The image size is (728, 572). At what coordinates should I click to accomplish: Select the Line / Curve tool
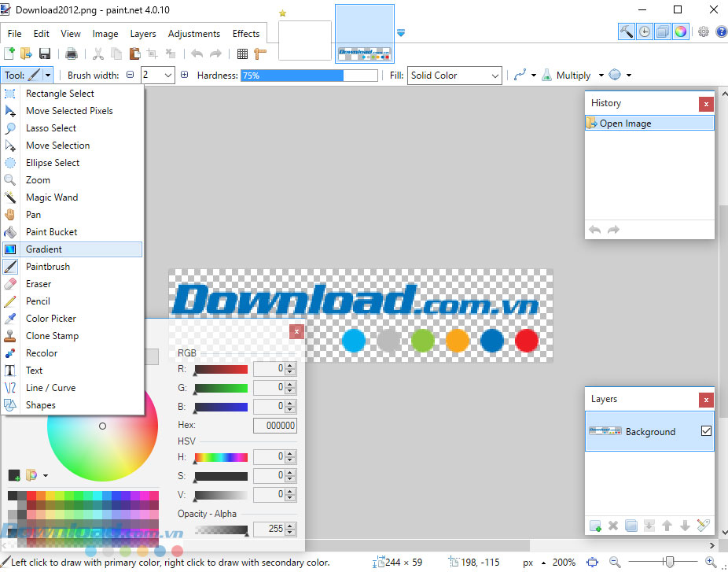(72, 388)
